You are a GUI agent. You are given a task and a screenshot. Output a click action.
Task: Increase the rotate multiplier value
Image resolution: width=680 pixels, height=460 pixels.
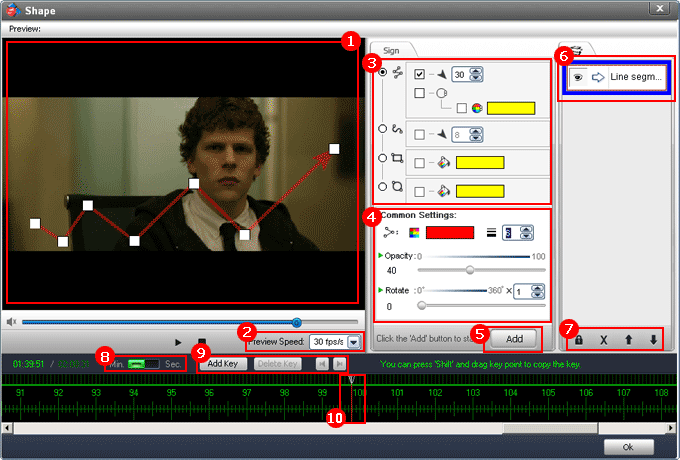(x=538, y=288)
